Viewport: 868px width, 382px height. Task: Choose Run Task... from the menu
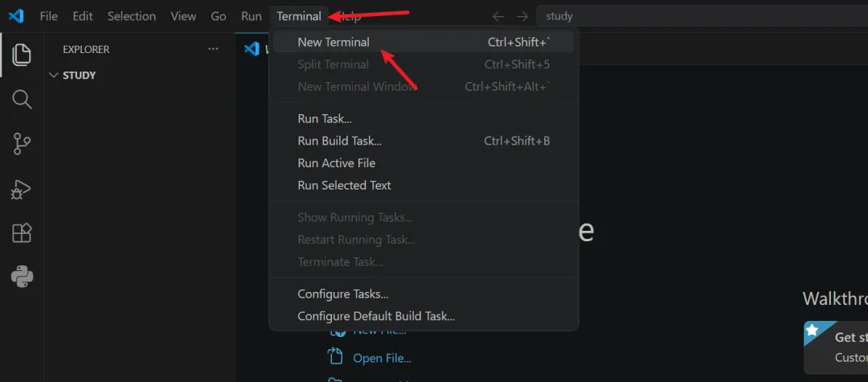pyautogui.click(x=424, y=118)
